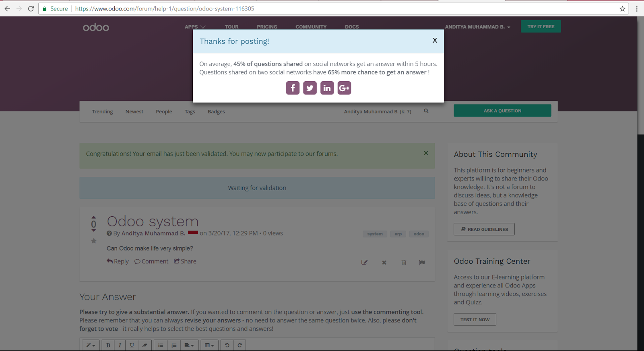The height and width of the screenshot is (351, 644).
Task: Open Anditya Muhammad B. karma profile link
Action: pos(378,111)
